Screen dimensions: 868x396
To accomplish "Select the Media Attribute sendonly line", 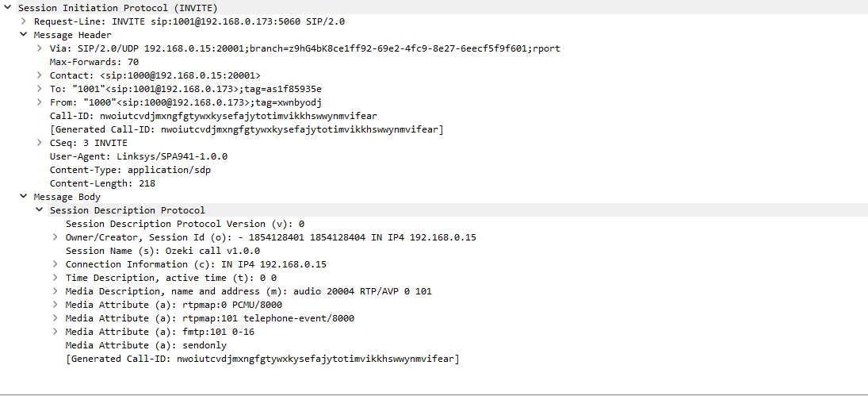I will click(x=146, y=345).
